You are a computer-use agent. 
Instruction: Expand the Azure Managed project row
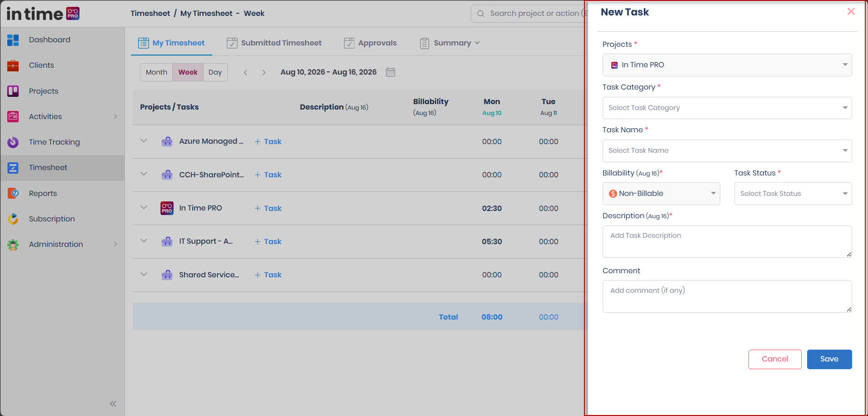coord(144,141)
